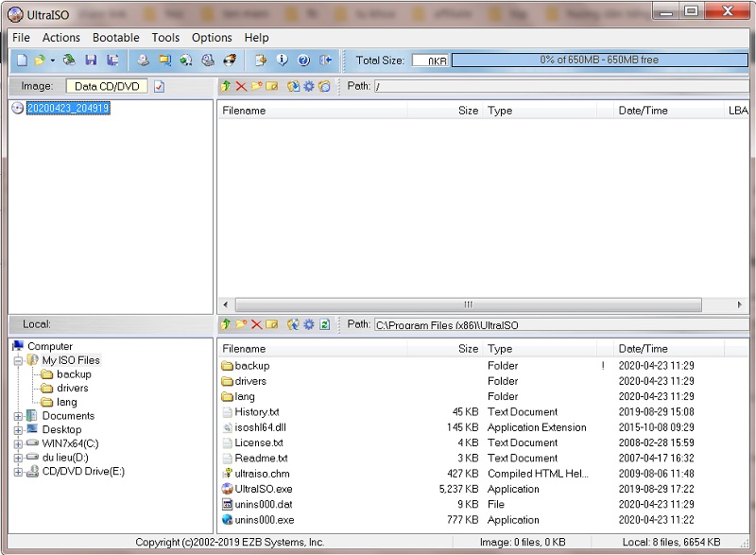Click the 650MB capacity progress bar
The height and width of the screenshot is (555, 756).
coord(599,60)
